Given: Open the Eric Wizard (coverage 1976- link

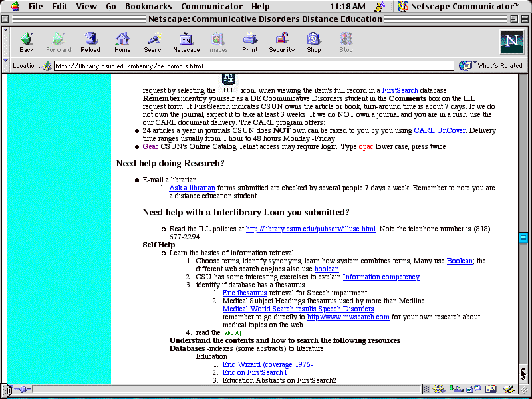Looking at the screenshot, I should (x=268, y=364).
